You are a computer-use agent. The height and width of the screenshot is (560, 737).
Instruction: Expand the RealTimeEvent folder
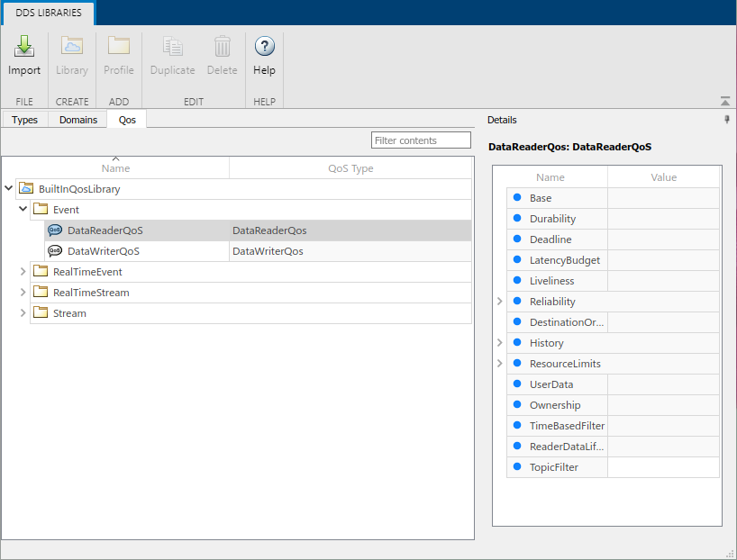(x=23, y=272)
